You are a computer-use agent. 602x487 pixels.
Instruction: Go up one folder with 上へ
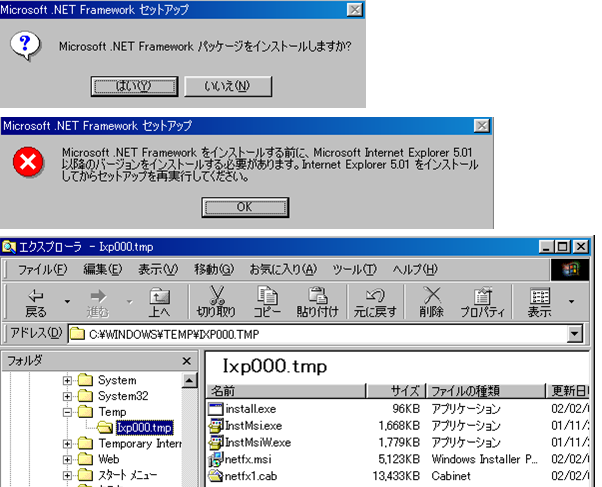(x=159, y=303)
